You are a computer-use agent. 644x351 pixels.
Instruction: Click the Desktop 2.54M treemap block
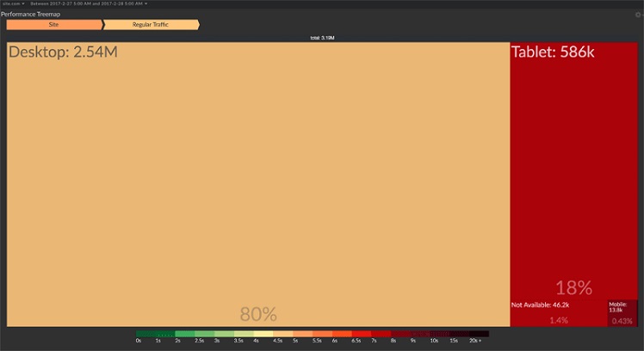pos(258,184)
